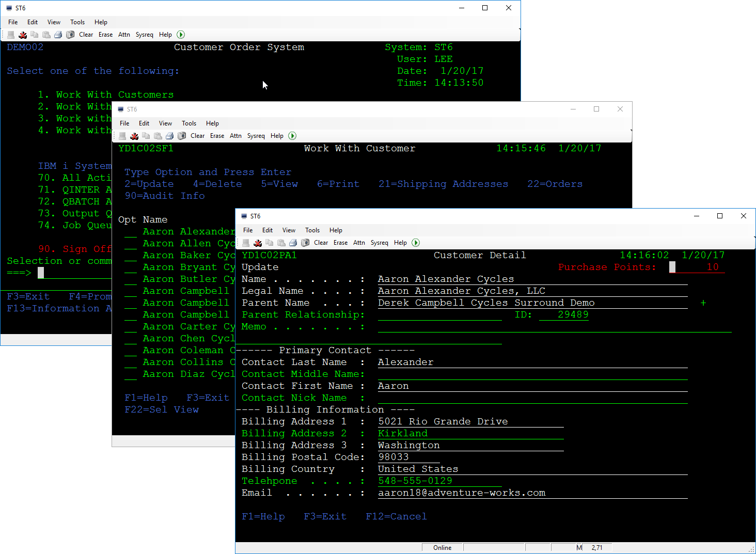Click the Disconnect icon in the Customer Order System toolbar

click(23, 35)
